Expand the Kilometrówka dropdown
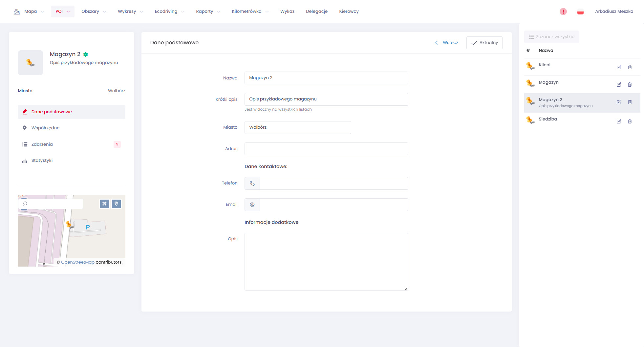Viewport: 644px width, 347px height. [250, 11]
